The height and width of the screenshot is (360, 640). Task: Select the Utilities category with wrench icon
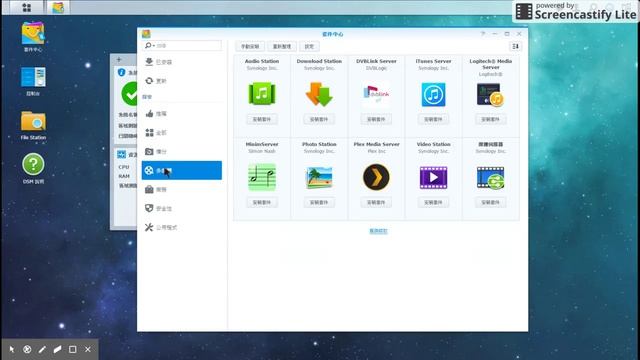(x=182, y=227)
